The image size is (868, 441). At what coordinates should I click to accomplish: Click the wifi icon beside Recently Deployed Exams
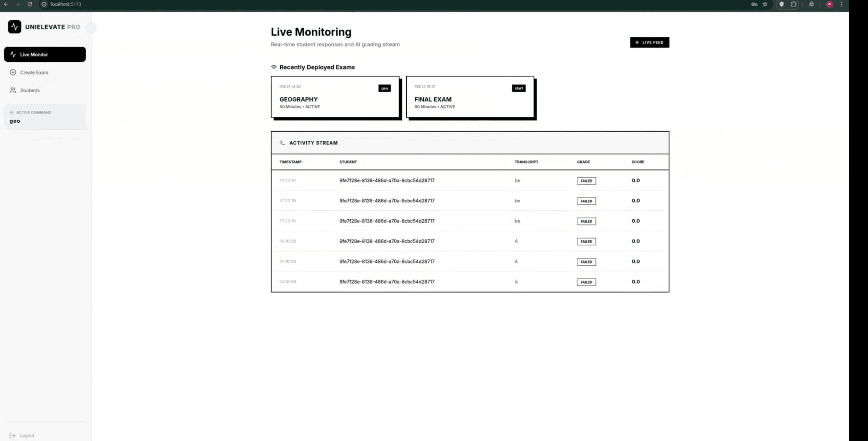coord(274,67)
